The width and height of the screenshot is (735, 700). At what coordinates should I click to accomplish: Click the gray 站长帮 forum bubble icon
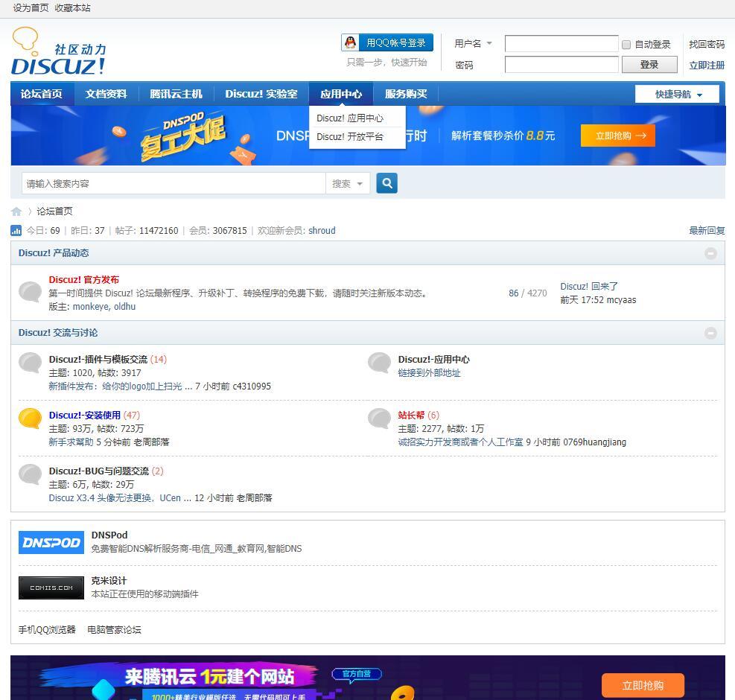[x=379, y=419]
